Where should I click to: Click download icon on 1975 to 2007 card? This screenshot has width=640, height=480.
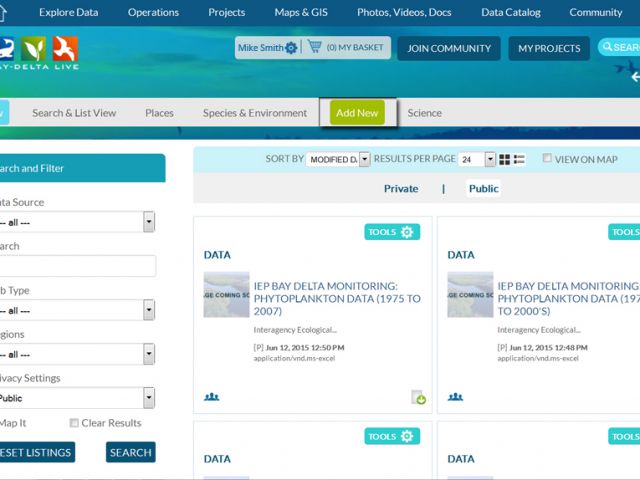click(x=418, y=397)
